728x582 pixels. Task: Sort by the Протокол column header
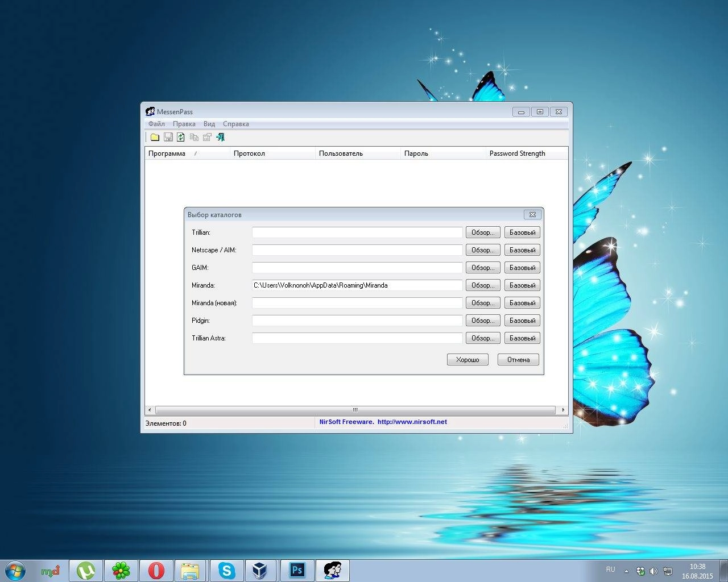pos(273,153)
